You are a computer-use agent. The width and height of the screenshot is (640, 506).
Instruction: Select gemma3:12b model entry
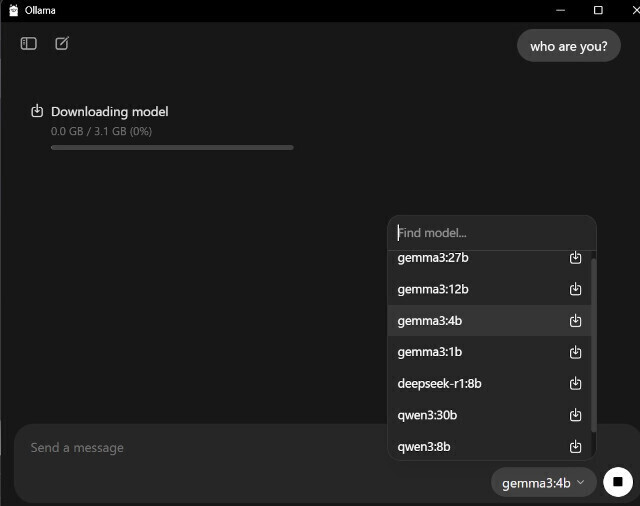pyautogui.click(x=489, y=289)
